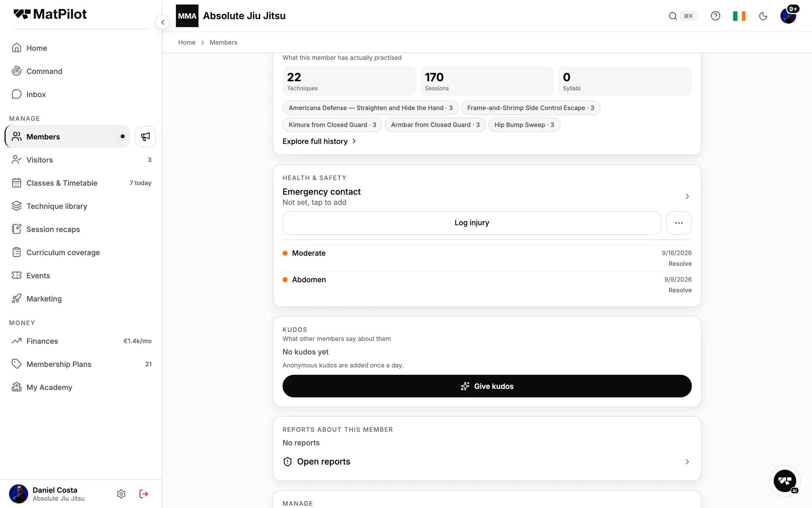Expand Explore full history

[320, 141]
